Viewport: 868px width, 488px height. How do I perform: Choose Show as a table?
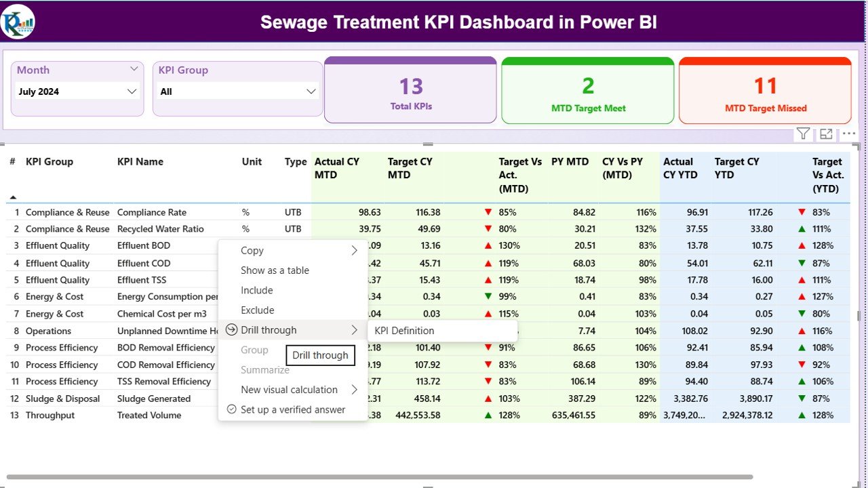click(275, 270)
